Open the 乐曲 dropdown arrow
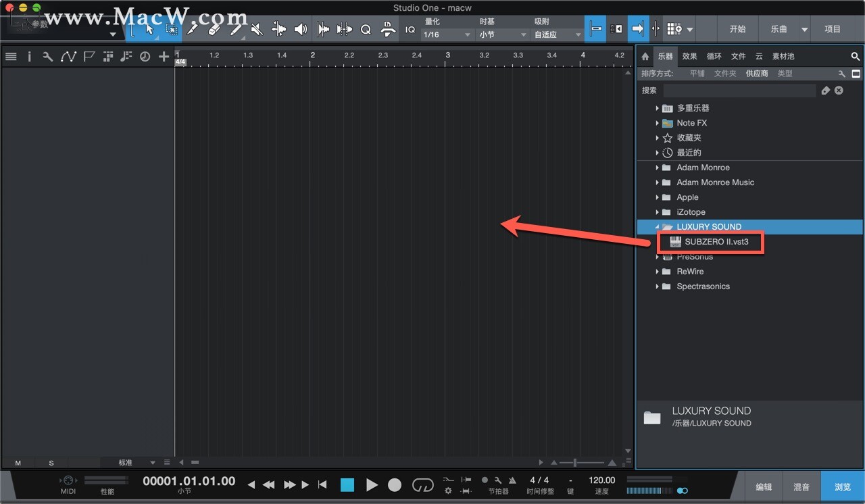865x504 pixels. click(x=804, y=30)
